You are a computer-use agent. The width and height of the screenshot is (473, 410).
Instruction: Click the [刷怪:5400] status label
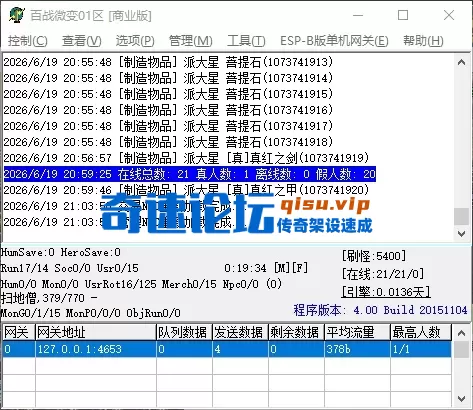pos(374,256)
